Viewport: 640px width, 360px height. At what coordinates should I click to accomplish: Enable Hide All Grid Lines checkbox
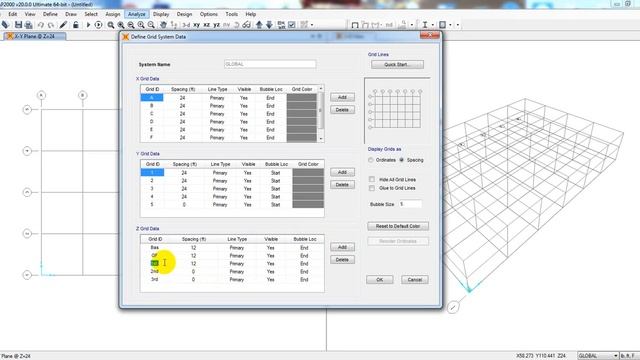(x=371, y=179)
